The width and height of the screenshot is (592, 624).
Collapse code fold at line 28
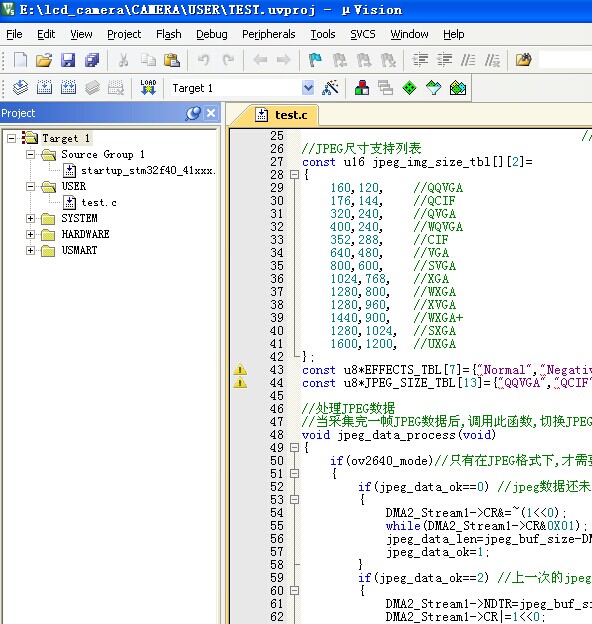294,174
